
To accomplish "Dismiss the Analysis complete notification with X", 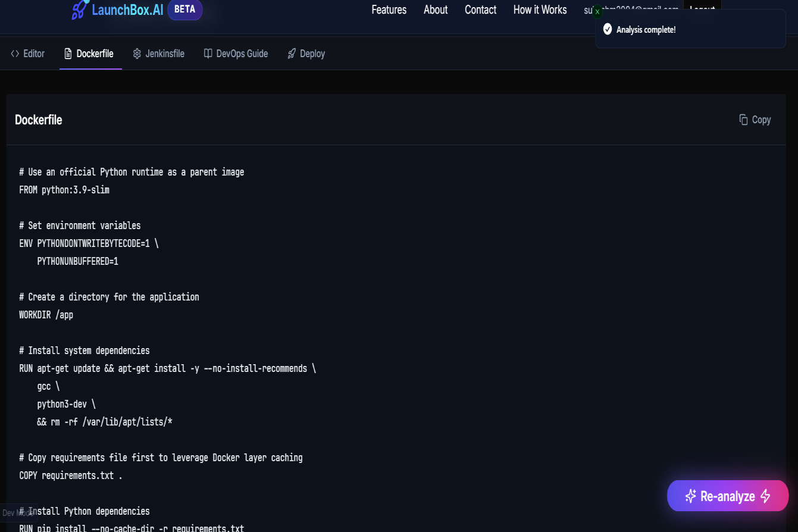I will click(x=597, y=12).
